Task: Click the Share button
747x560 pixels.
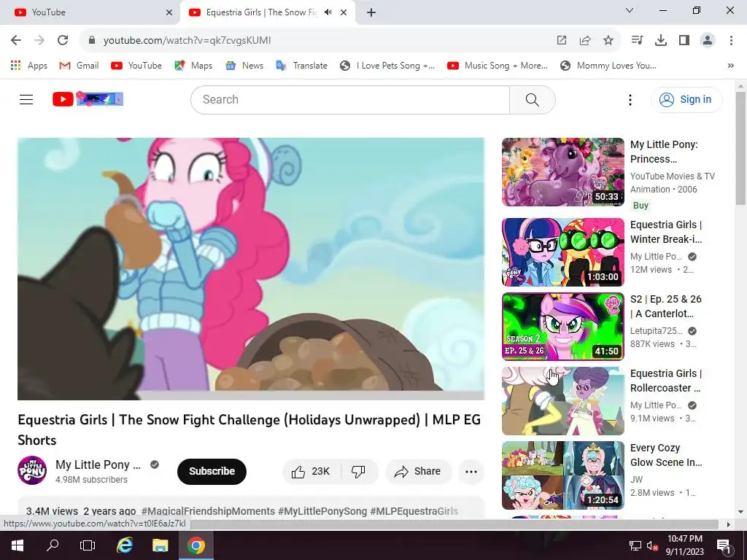Action: (x=418, y=472)
